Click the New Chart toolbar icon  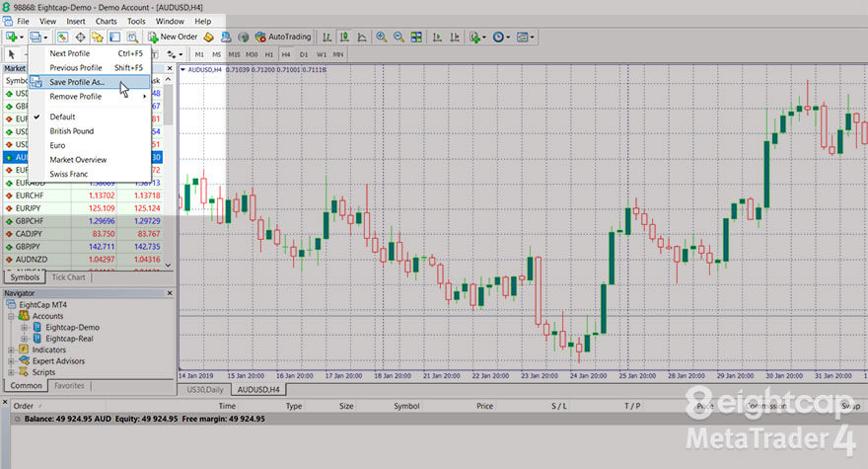pyautogui.click(x=11, y=38)
